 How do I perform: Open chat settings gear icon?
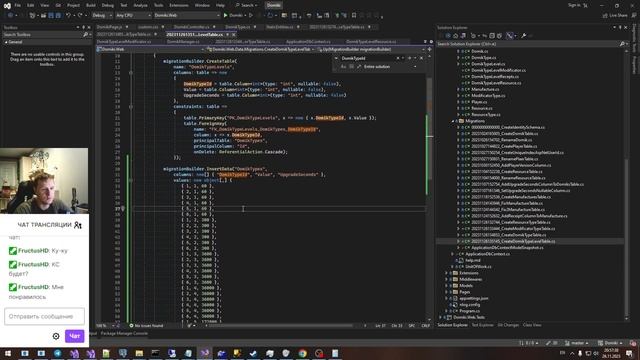pos(56,336)
